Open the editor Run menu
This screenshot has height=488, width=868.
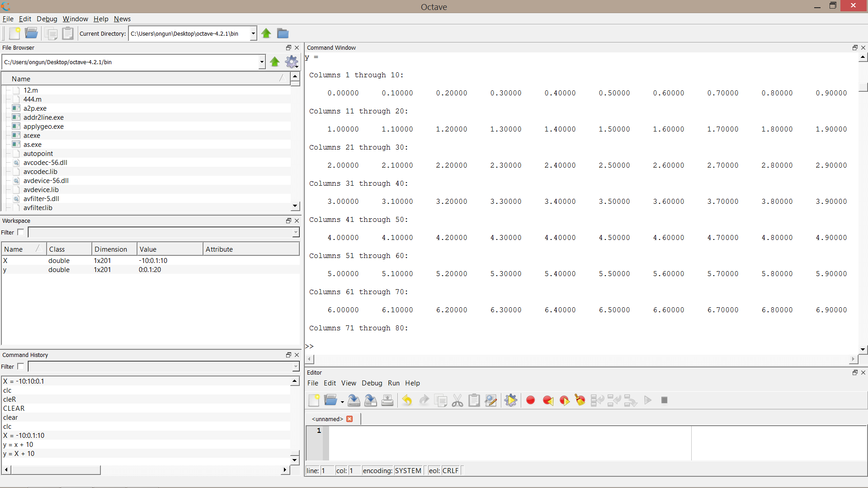pyautogui.click(x=393, y=383)
